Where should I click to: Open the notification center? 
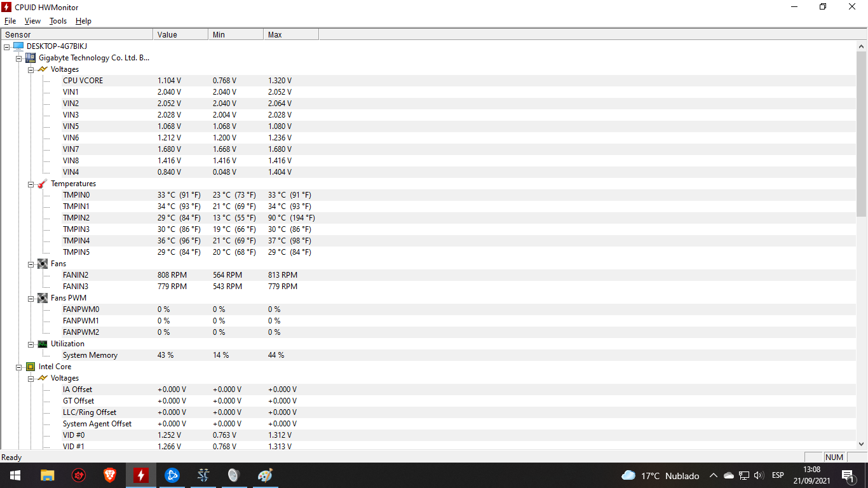[x=848, y=475]
